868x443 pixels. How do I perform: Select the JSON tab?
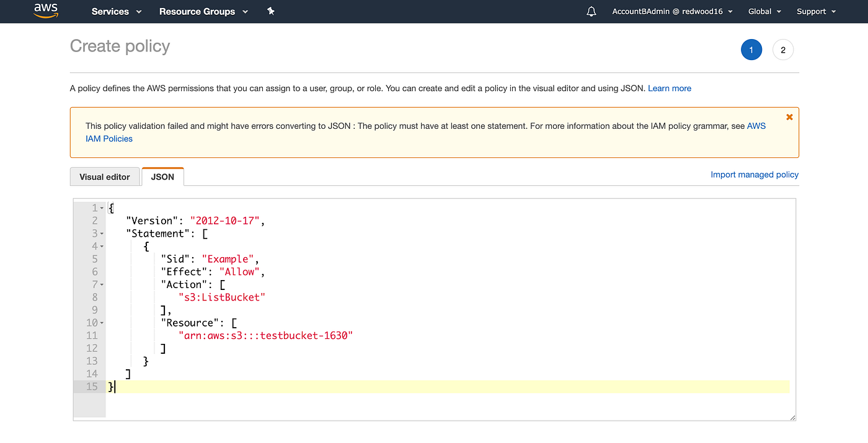(162, 177)
